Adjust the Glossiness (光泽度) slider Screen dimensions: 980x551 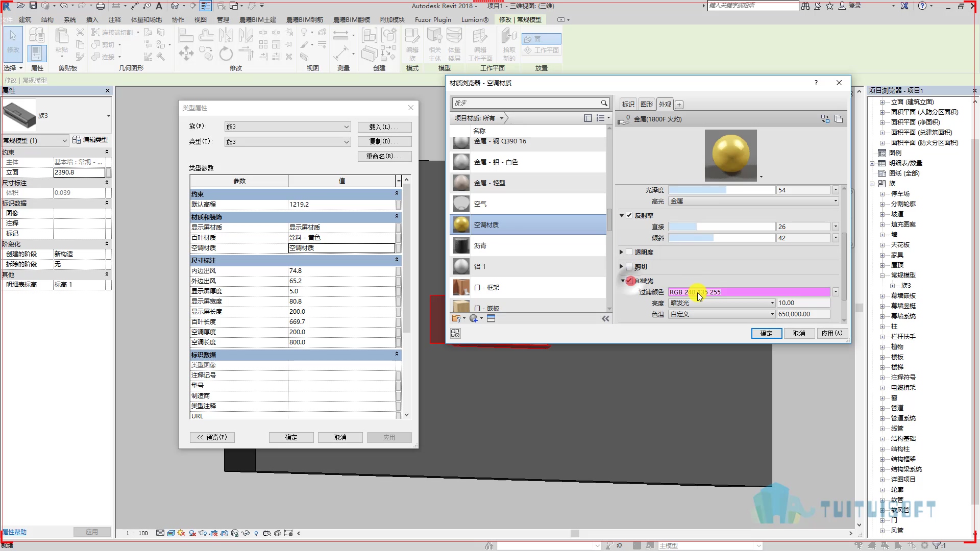pyautogui.click(x=722, y=190)
